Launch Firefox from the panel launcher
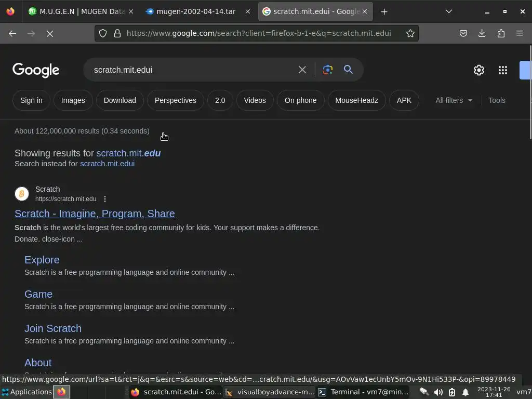Viewport: 532px width, 399px height. (61, 392)
